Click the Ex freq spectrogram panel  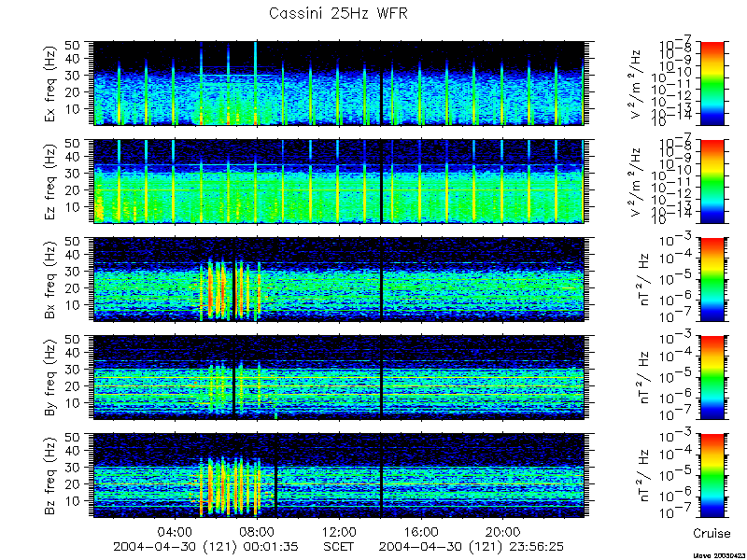coord(339,83)
